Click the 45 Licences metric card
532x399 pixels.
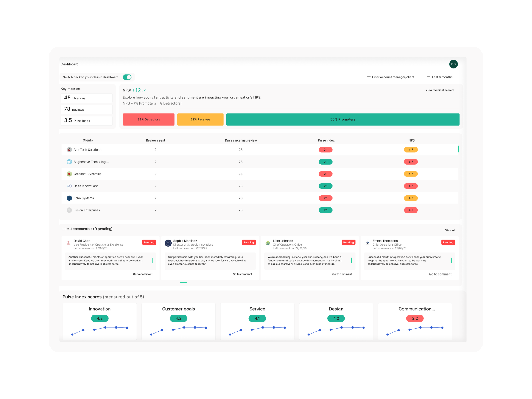(x=86, y=98)
